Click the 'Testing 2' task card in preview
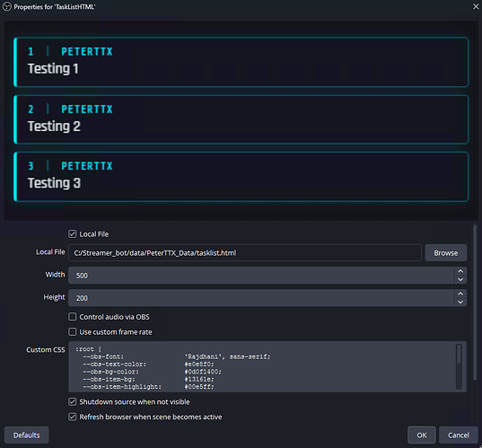 (241, 119)
